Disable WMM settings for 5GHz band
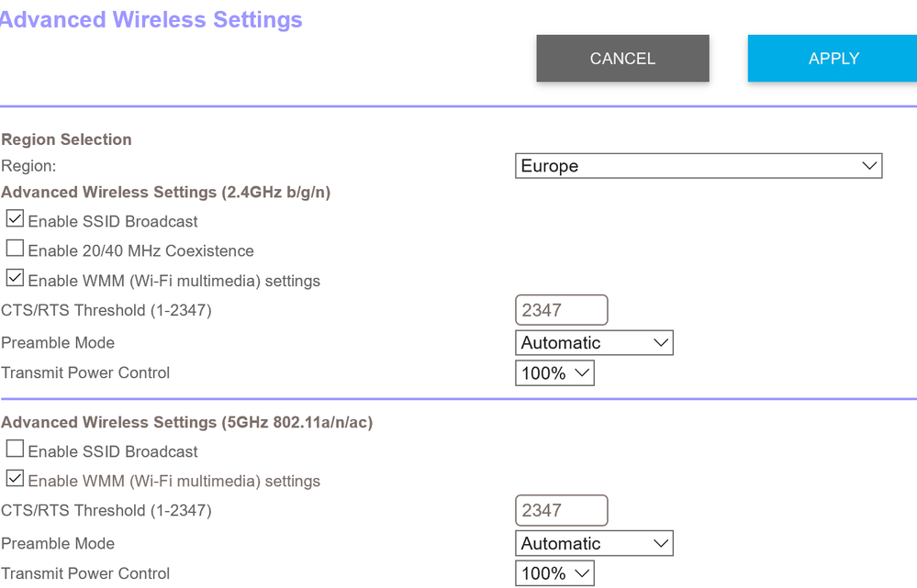 point(14,477)
